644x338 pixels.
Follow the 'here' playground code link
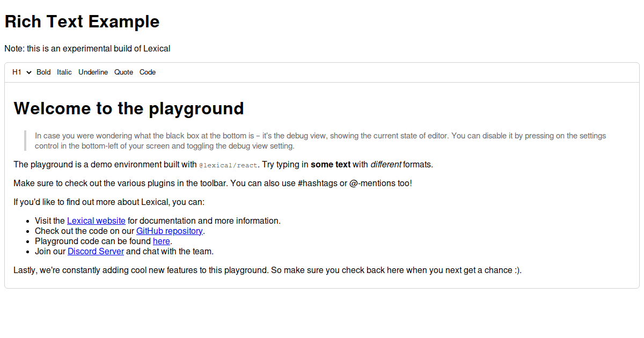pos(161,241)
